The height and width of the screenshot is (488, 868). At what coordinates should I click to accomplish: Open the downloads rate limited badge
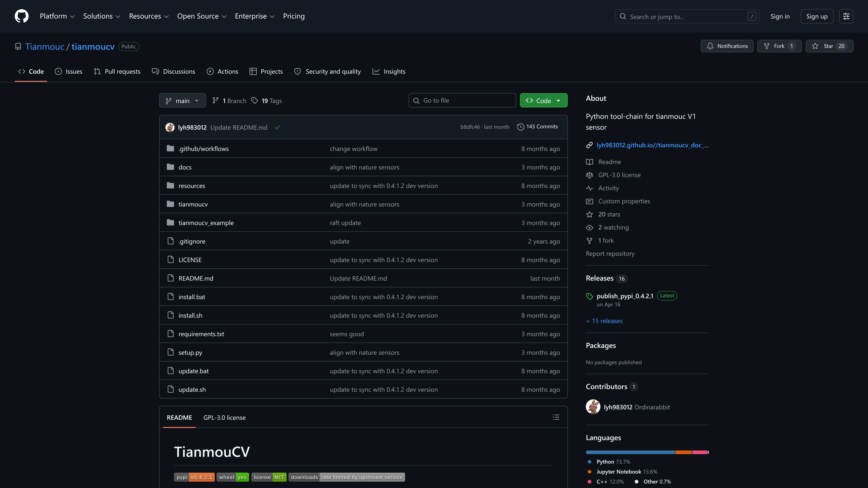click(347, 477)
